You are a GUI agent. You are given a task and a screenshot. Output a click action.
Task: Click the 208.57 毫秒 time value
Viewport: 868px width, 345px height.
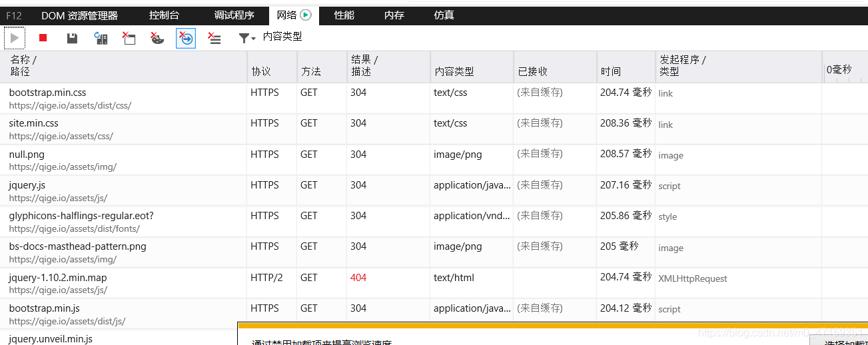point(626,154)
